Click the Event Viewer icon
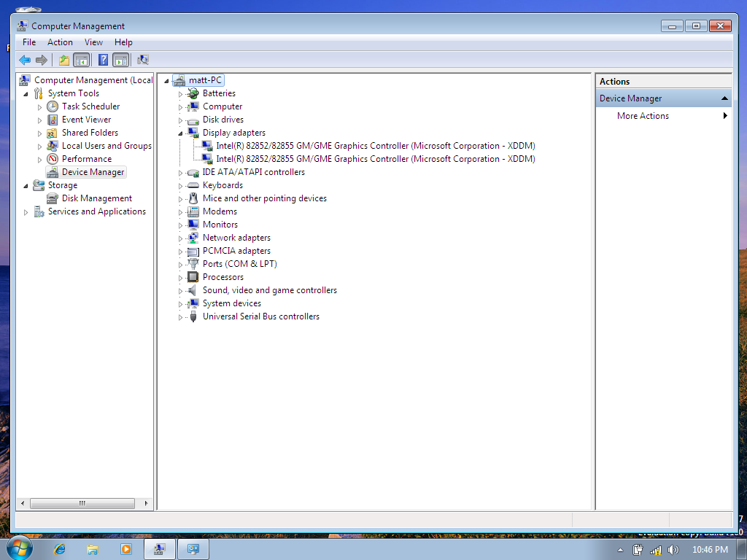The image size is (747, 560). pyautogui.click(x=53, y=120)
